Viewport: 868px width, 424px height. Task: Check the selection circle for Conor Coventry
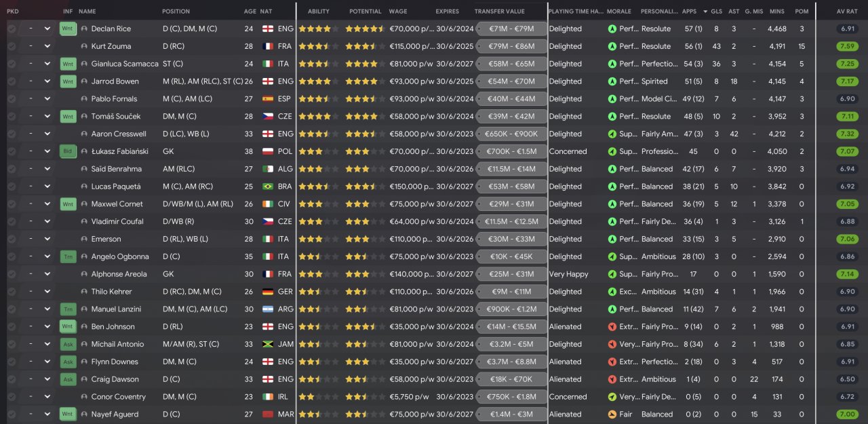click(12, 397)
